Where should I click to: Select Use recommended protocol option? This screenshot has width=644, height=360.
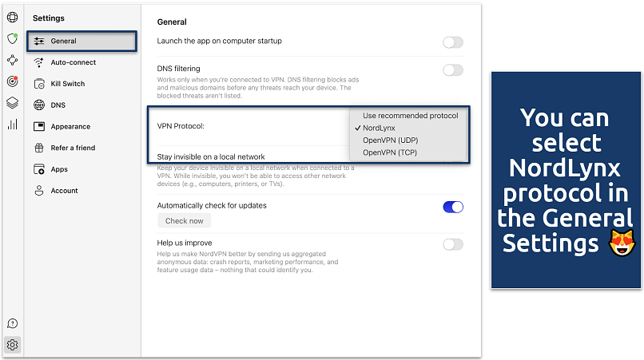410,116
